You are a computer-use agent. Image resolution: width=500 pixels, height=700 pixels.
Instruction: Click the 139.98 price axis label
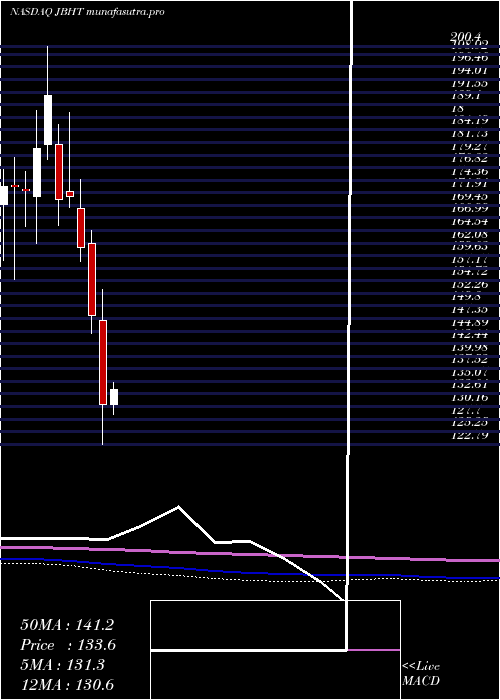[469, 347]
